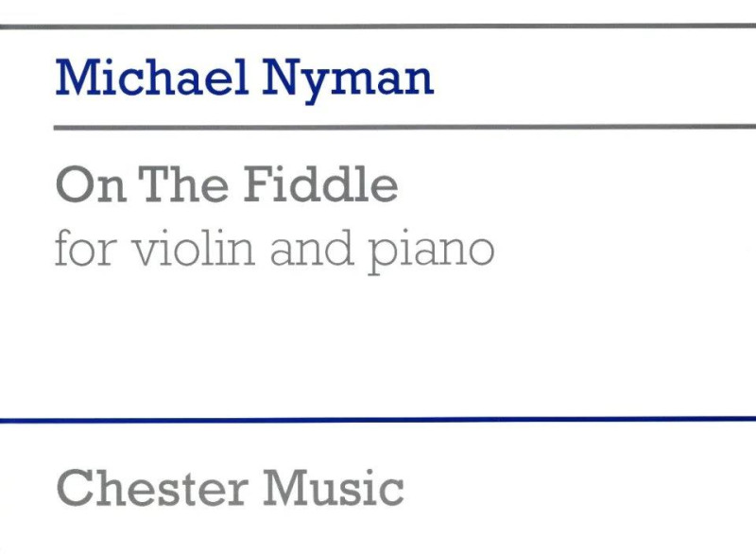Click the gray rule above Michael Nyman
This screenshot has height=554, width=756.
(378, 26)
